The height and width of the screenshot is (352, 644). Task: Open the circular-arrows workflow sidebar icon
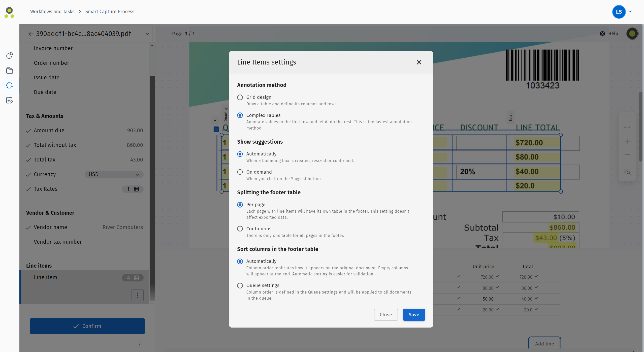click(10, 85)
